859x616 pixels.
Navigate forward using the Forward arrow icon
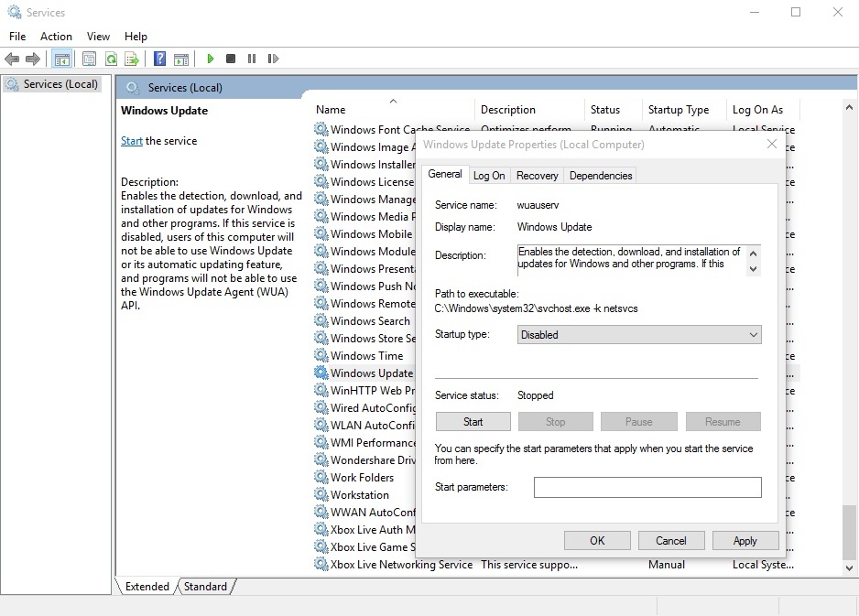(x=33, y=58)
